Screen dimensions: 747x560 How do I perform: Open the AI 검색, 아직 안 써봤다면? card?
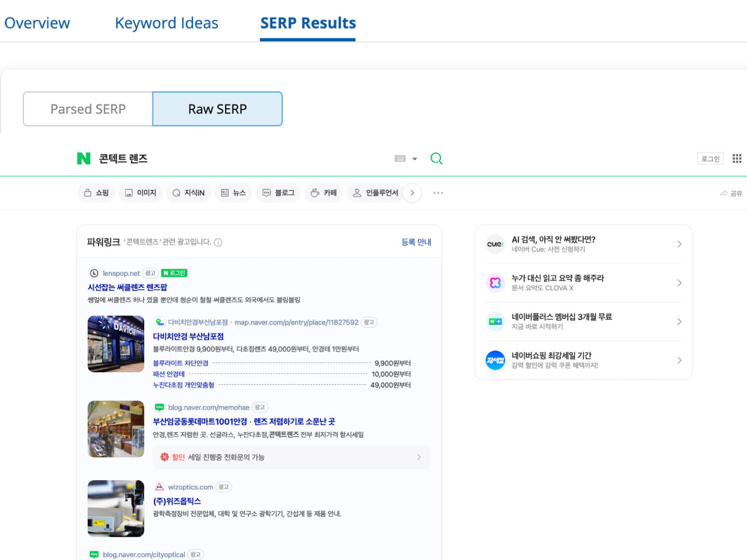584,244
